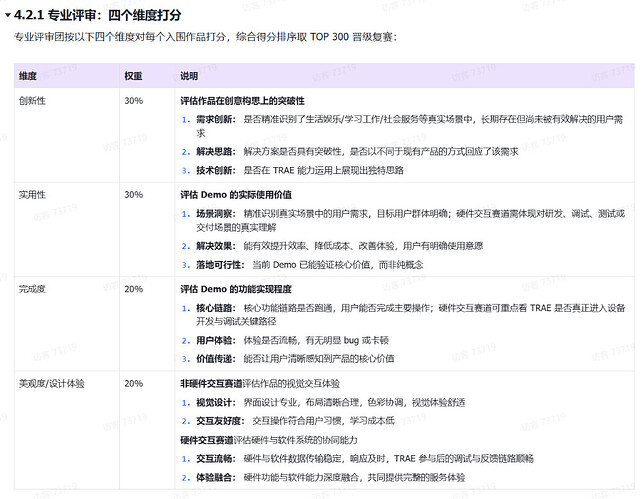Click the '视觉设计' list item label
Image resolution: width=643 pixels, height=499 pixels.
216,403
